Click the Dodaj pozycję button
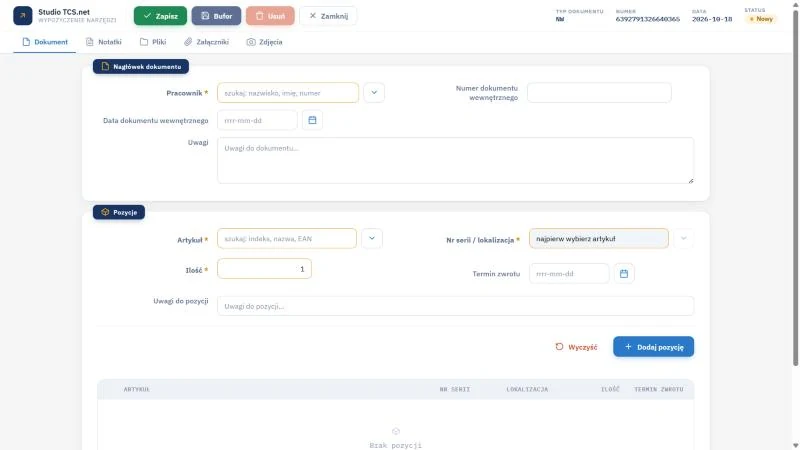 [653, 347]
